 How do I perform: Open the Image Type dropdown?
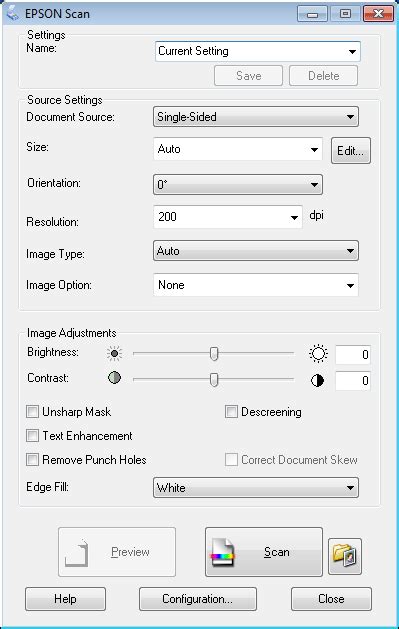(x=256, y=251)
